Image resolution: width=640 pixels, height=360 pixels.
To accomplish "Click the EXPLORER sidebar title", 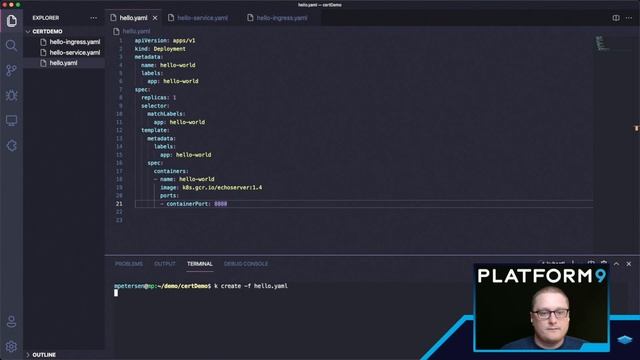I will coord(46,18).
